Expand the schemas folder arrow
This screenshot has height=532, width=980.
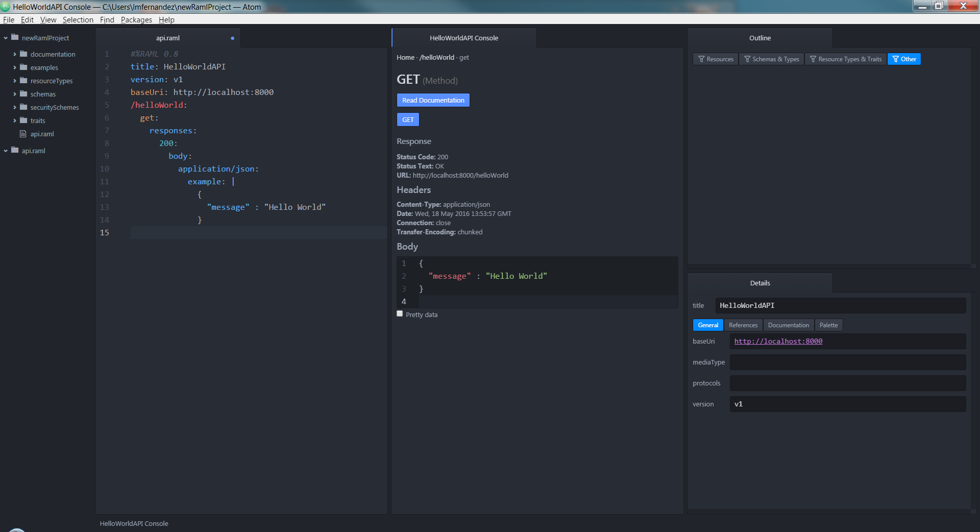coord(15,94)
